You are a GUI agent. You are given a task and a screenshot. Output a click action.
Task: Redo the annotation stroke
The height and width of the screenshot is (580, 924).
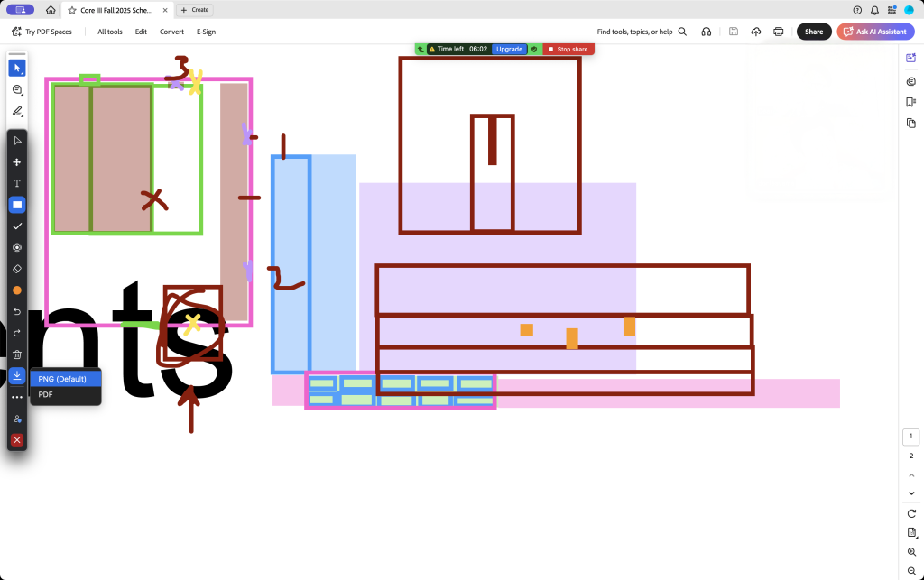tap(17, 333)
